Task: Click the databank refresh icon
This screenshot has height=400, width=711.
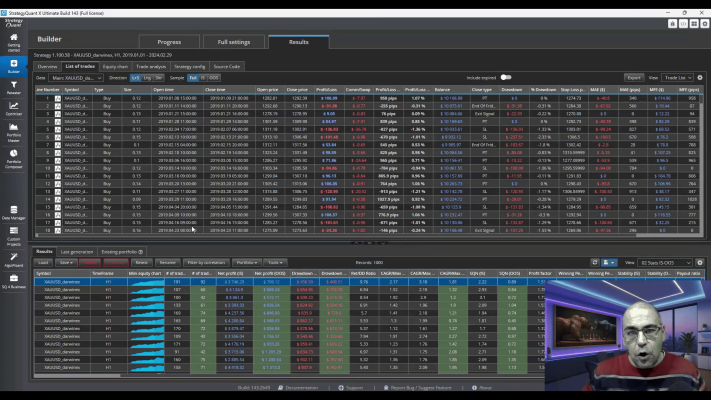Action: coord(595,263)
